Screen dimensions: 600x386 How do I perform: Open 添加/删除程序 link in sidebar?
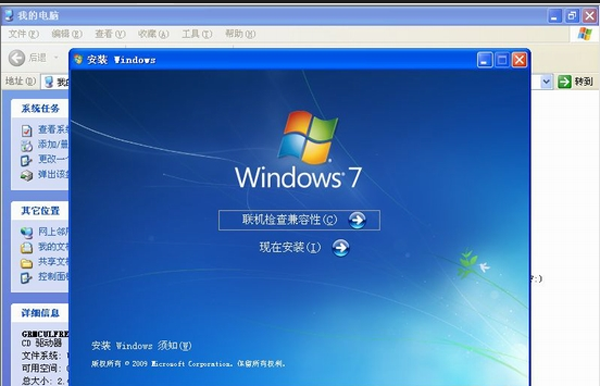[53, 144]
